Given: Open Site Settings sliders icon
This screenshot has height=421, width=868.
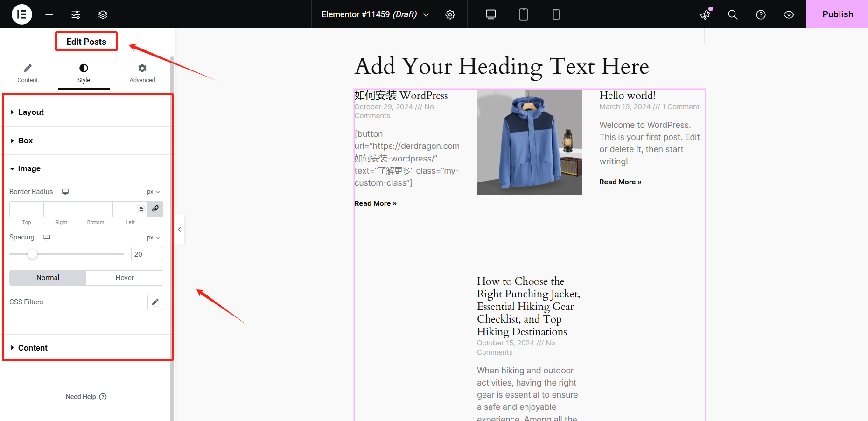Looking at the screenshot, I should tap(76, 14).
